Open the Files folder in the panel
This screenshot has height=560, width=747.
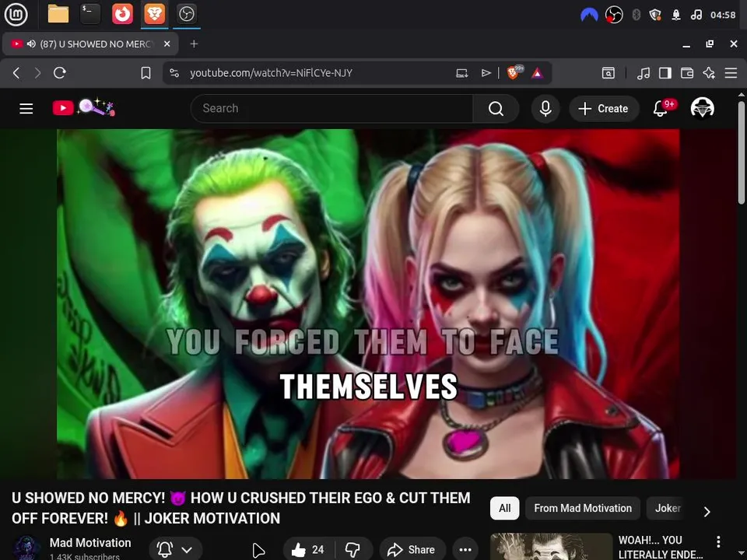pos(58,14)
